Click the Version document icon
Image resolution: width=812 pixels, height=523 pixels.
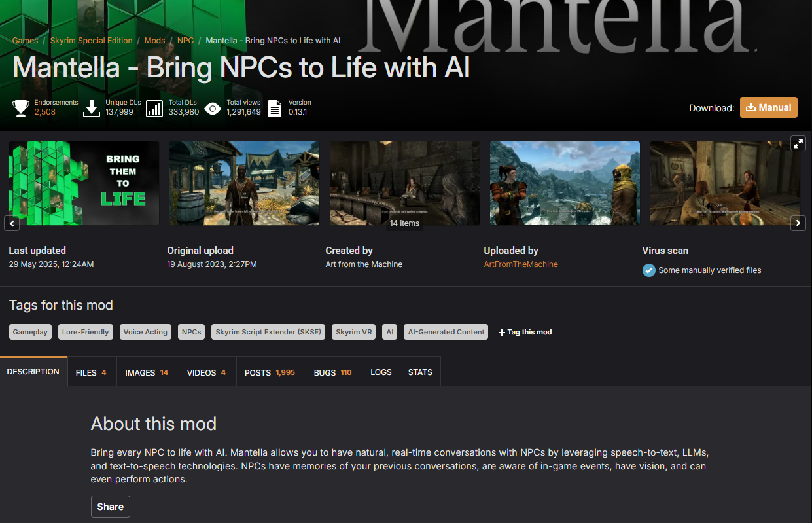[275, 108]
